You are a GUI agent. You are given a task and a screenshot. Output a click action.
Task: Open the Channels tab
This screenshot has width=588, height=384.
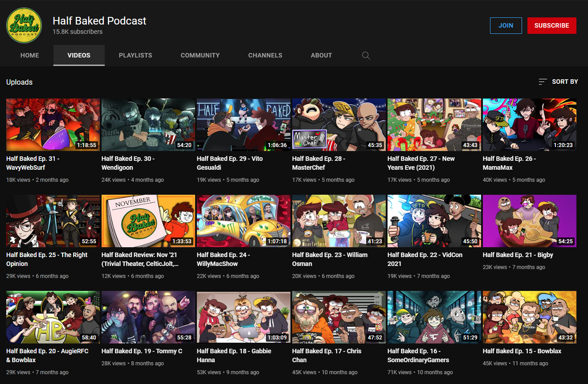coord(265,55)
